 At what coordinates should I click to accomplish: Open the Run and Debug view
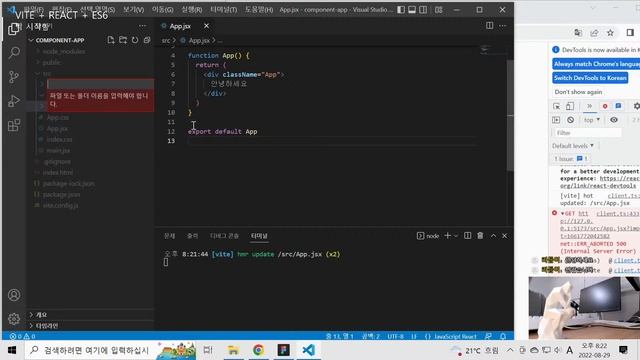(x=14, y=100)
